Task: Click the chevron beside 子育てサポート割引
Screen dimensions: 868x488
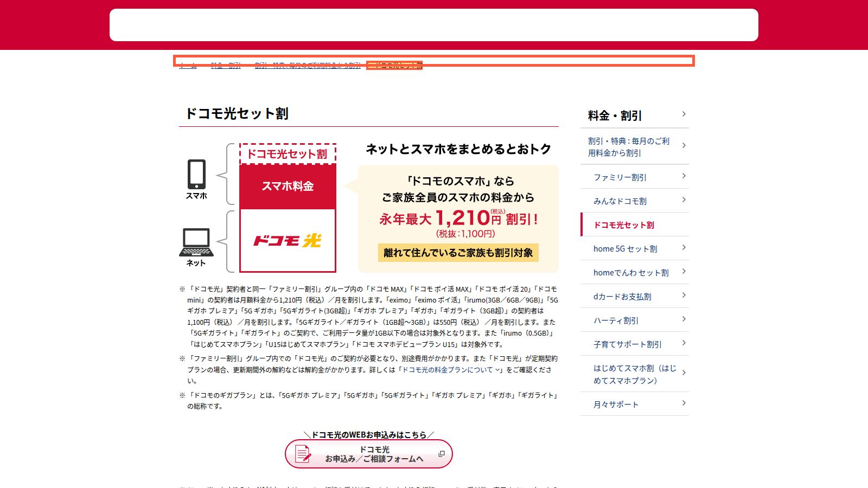Action: point(684,343)
